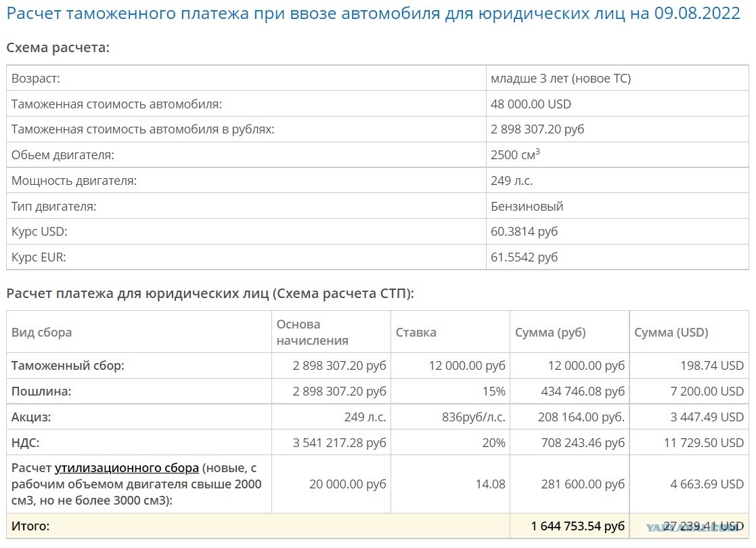Select the VAT base '3 541 217.28 руб'

point(340,443)
